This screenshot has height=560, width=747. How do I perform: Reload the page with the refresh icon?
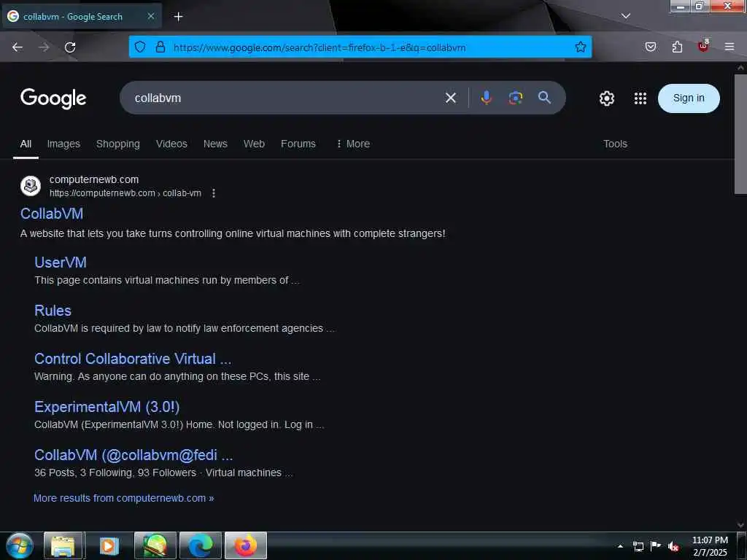(x=70, y=47)
